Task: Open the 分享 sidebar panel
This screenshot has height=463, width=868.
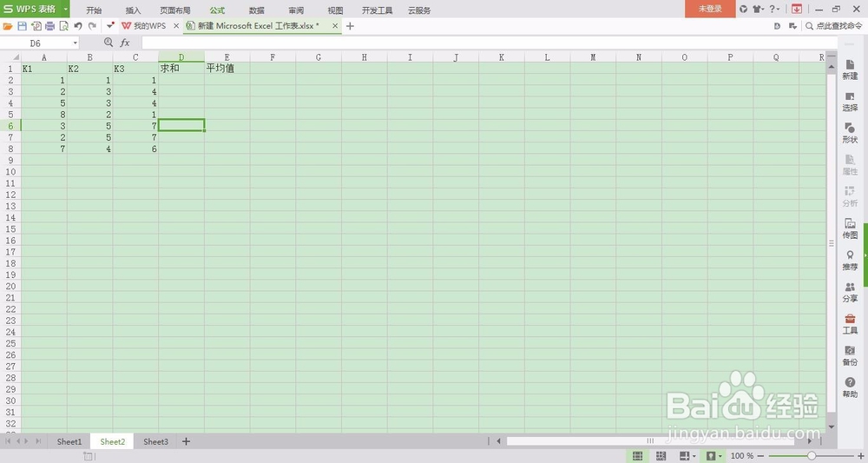Action: pos(850,293)
